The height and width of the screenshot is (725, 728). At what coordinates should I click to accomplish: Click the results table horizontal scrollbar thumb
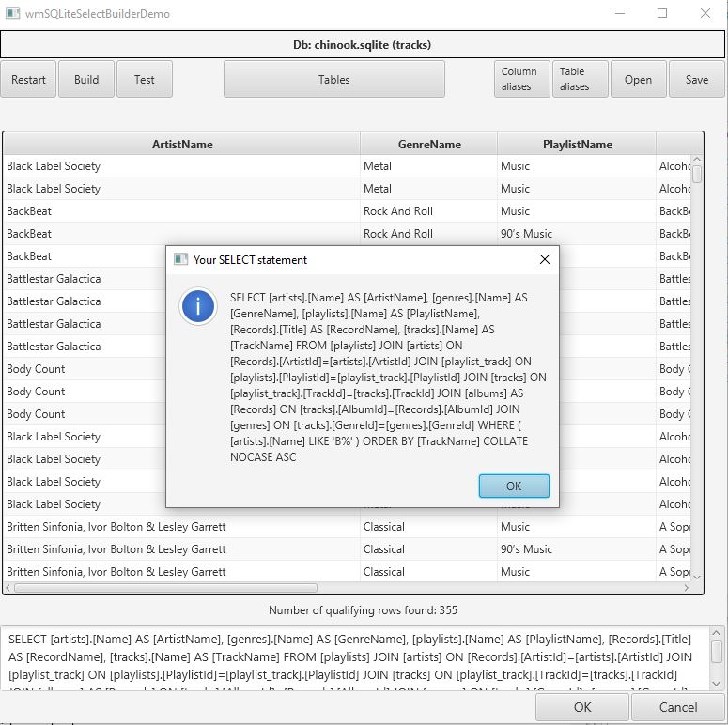[x=165, y=588]
